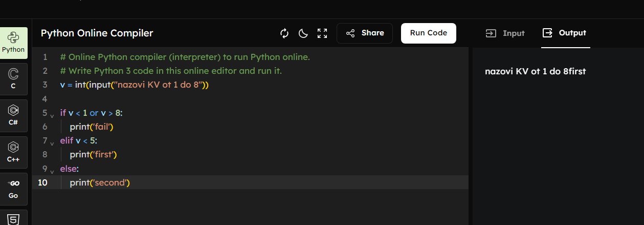
Task: Switch to the C language compiler
Action: coord(13,79)
